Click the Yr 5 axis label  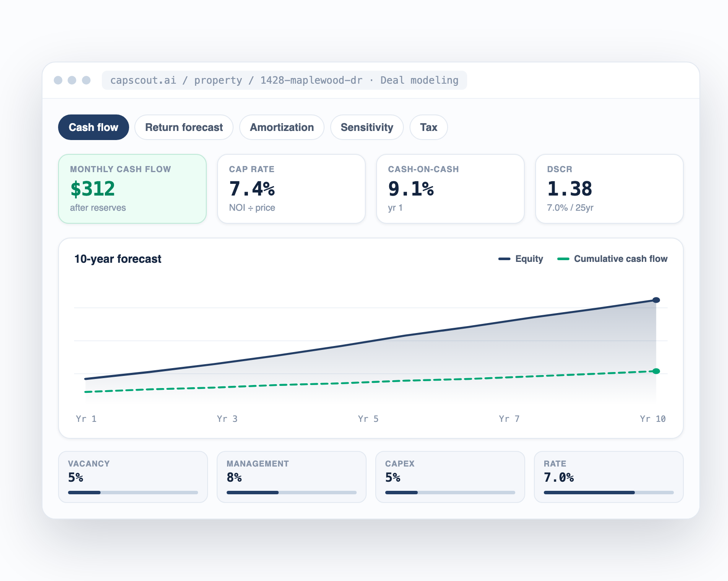[x=368, y=419]
